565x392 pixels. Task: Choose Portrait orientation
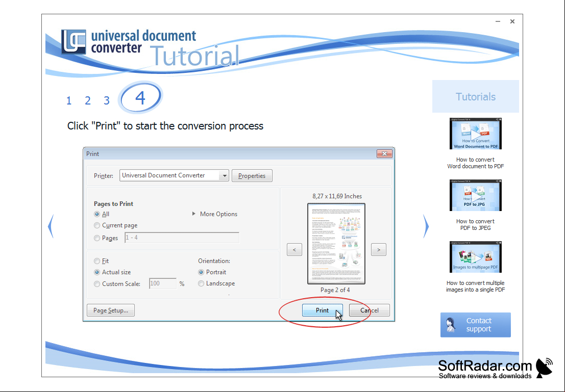coord(201,272)
